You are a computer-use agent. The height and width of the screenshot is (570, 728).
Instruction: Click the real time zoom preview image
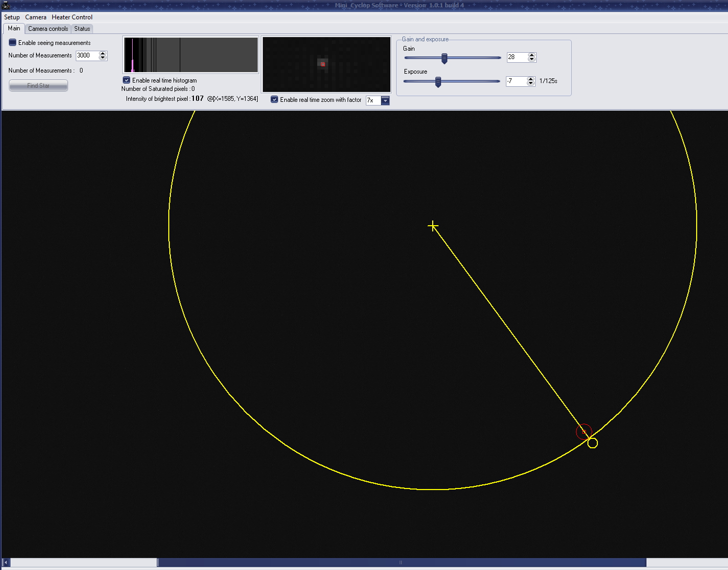pyautogui.click(x=327, y=65)
